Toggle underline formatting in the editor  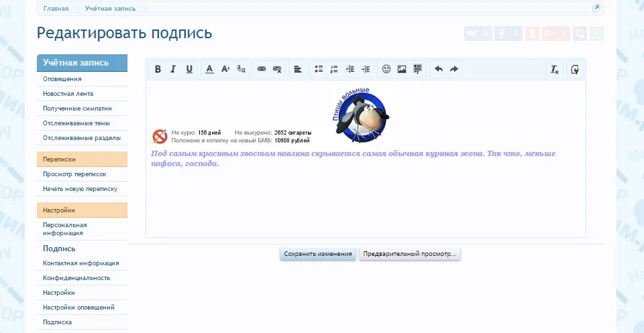click(189, 69)
